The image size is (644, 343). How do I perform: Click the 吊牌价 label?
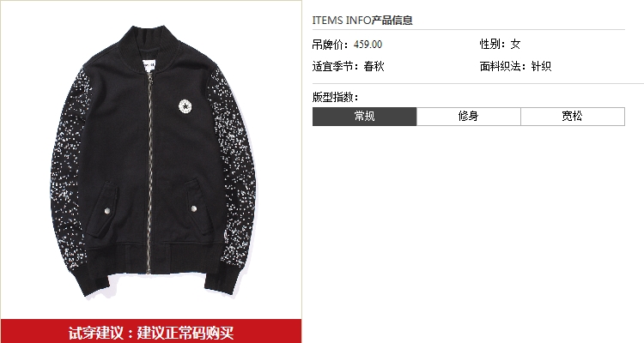(331, 45)
